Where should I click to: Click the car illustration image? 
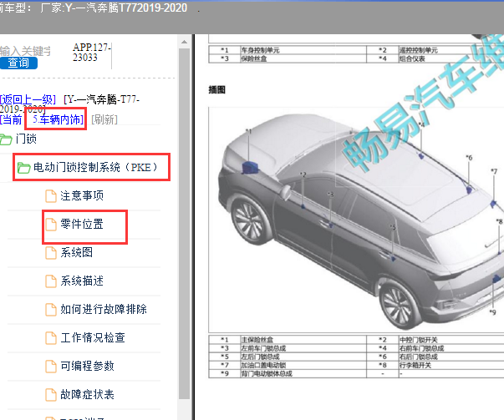356,220
